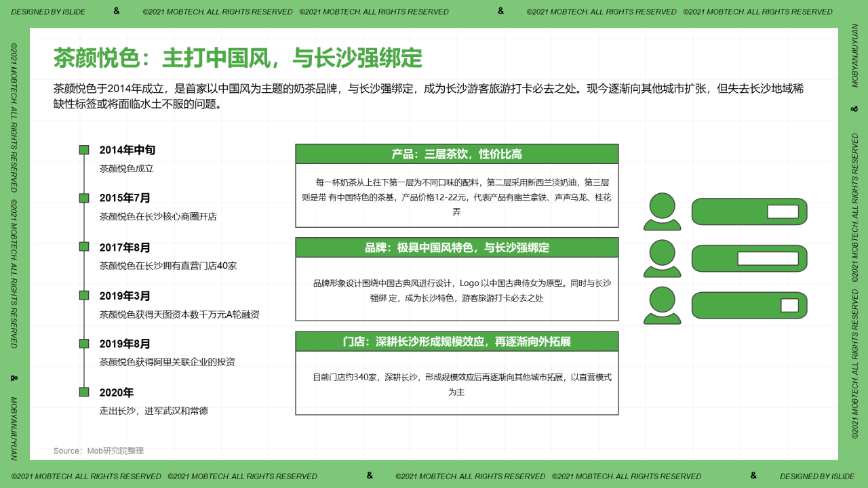
Task: Click the white box in the bottommost green bar
Action: 789,305
